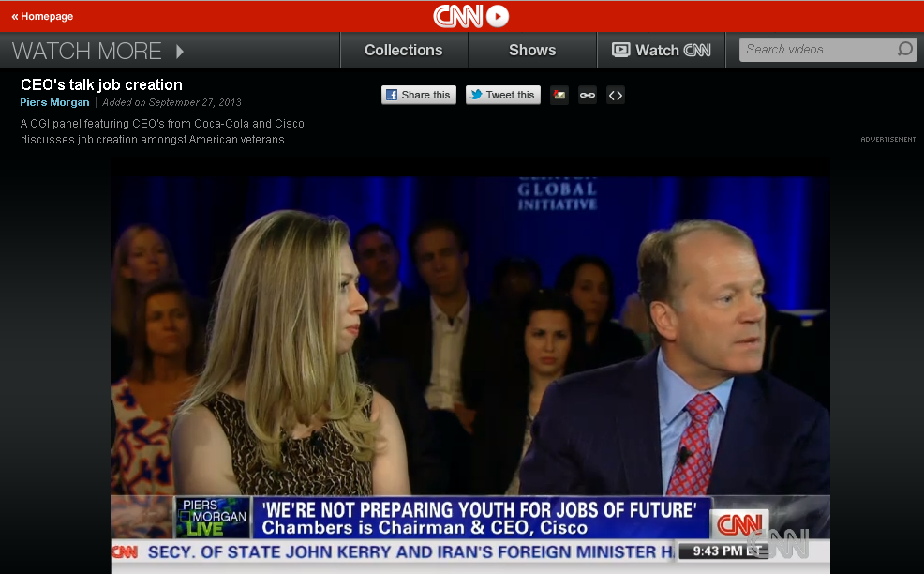Click the Twitter bird on Tweet this
The image size is (924, 574).
point(476,95)
